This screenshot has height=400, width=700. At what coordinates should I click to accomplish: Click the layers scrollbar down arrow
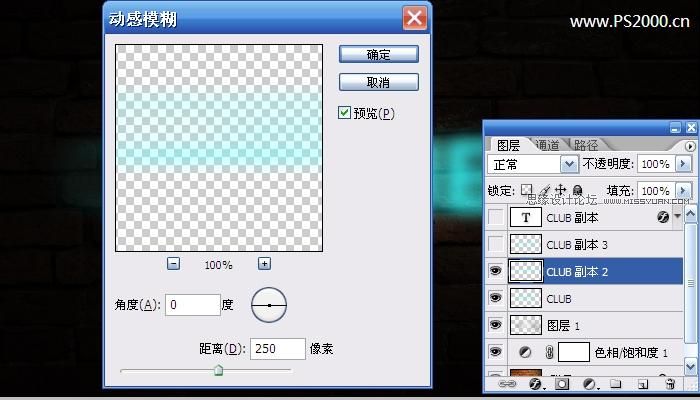pos(690,367)
